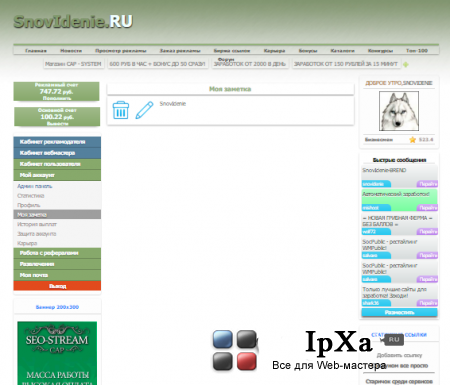The image size is (450, 385).
Task: Open Карьера in the top navigation bar
Action: (x=274, y=51)
